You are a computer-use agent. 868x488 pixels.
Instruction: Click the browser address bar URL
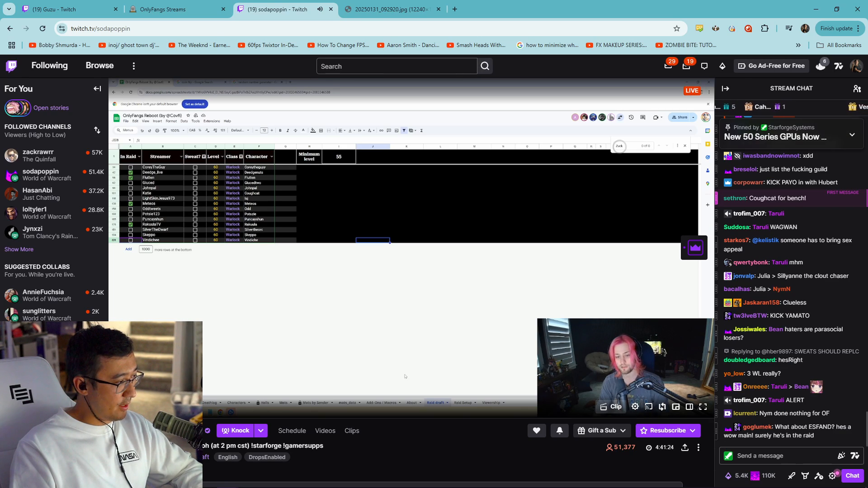point(100,28)
